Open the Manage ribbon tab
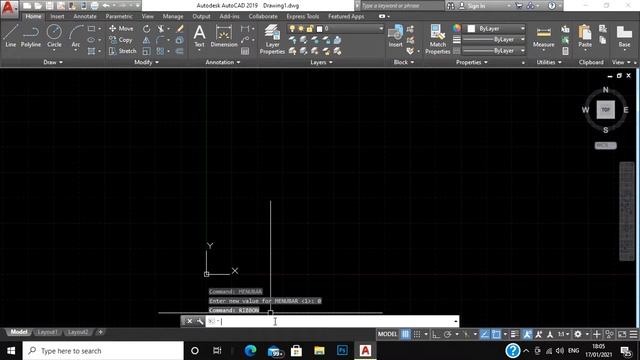 coord(173,16)
